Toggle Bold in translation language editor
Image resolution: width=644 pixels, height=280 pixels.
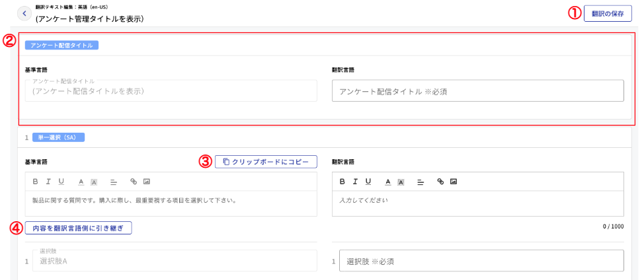point(342,181)
